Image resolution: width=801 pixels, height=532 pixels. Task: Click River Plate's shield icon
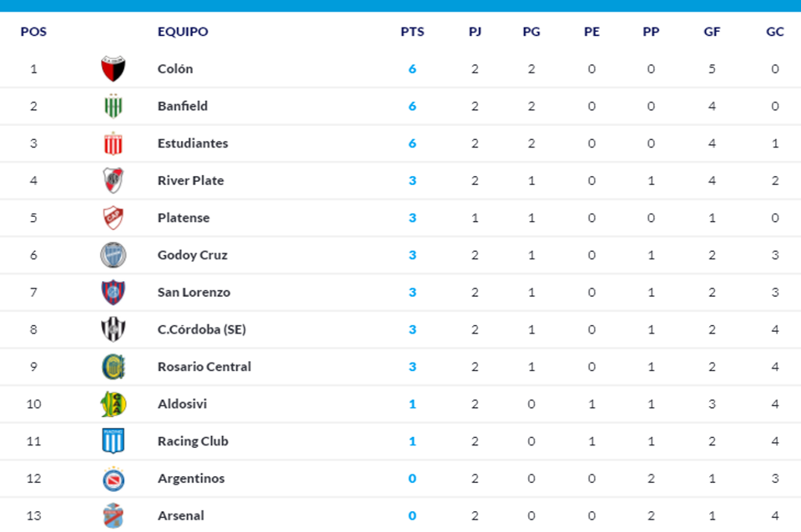point(113,180)
